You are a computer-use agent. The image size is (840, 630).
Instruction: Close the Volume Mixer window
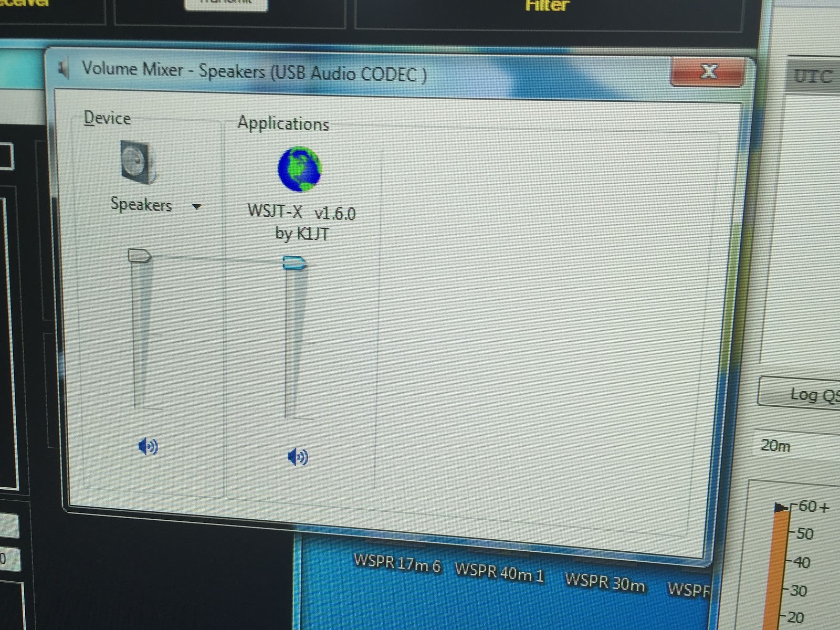707,71
